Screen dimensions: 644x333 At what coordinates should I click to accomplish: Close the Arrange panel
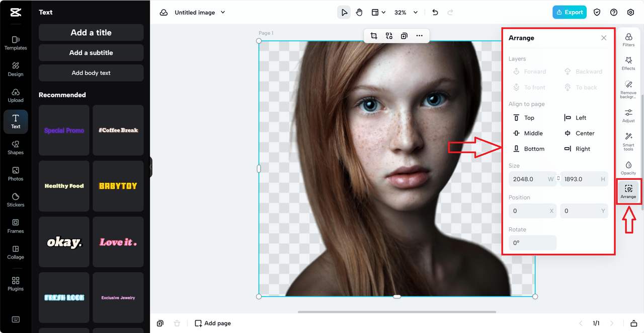pyautogui.click(x=604, y=38)
